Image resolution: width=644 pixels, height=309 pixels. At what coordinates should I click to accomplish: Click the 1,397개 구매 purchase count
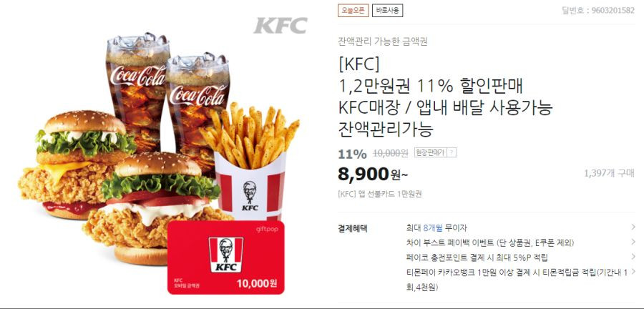click(x=609, y=174)
